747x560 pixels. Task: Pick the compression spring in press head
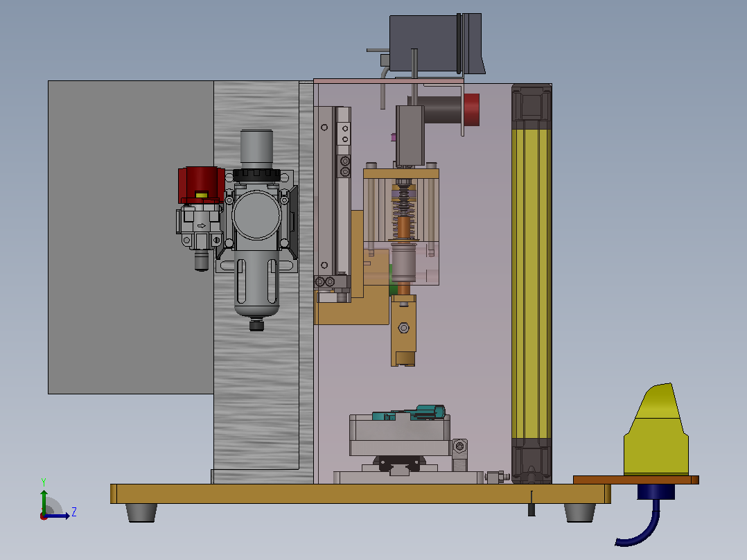[x=403, y=212]
